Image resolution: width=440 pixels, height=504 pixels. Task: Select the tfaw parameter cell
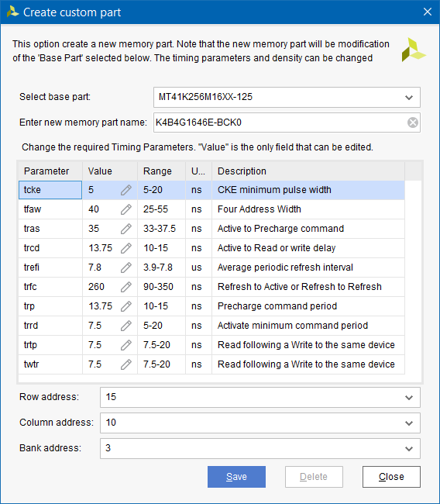(50, 209)
